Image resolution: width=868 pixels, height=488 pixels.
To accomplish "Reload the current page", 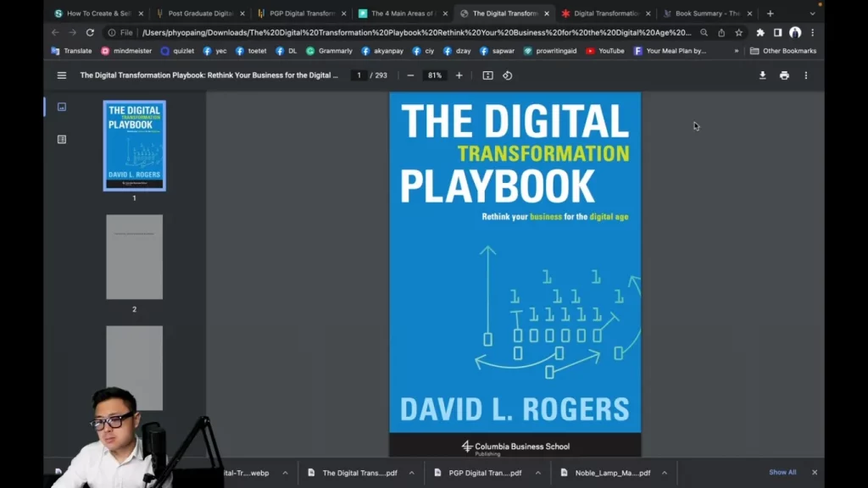I will tap(90, 33).
